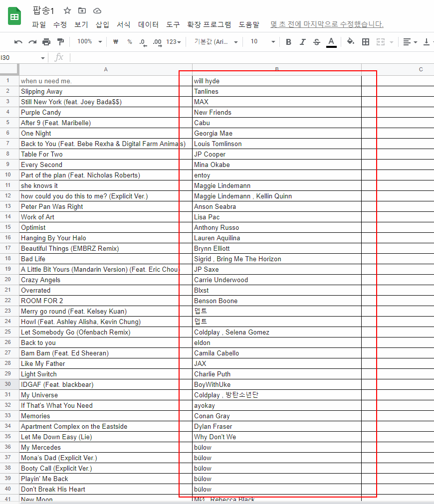This screenshot has height=504, width=434.
Task: Format as currency with the ₩ icon
Action: pos(116,42)
